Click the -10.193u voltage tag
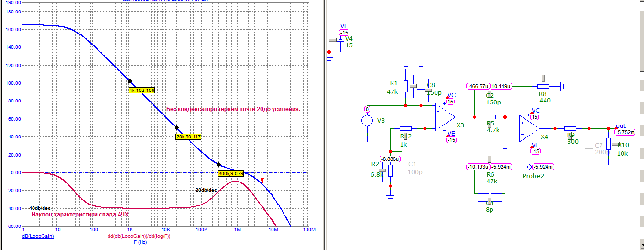The width and height of the screenshot is (644, 250). [x=478, y=167]
